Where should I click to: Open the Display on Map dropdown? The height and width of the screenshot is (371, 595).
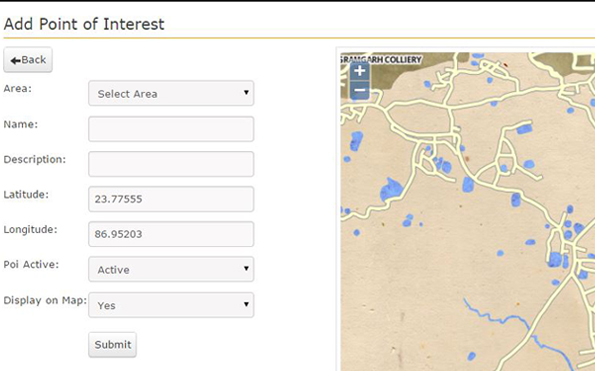[171, 305]
